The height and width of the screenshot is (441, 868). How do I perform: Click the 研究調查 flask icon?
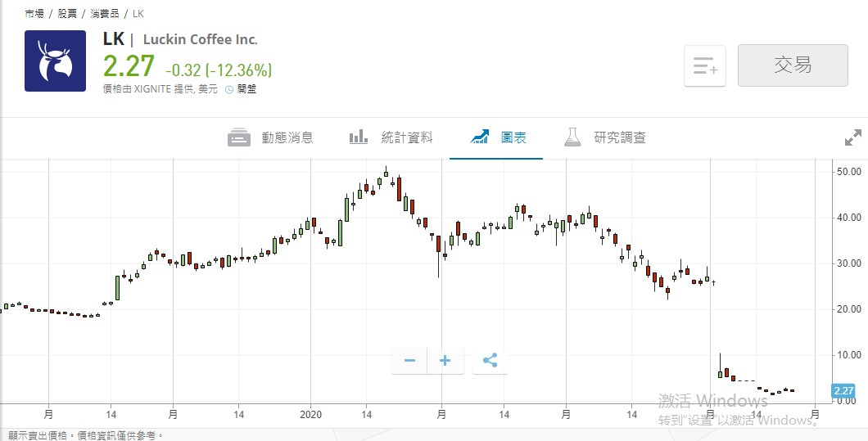click(x=572, y=137)
